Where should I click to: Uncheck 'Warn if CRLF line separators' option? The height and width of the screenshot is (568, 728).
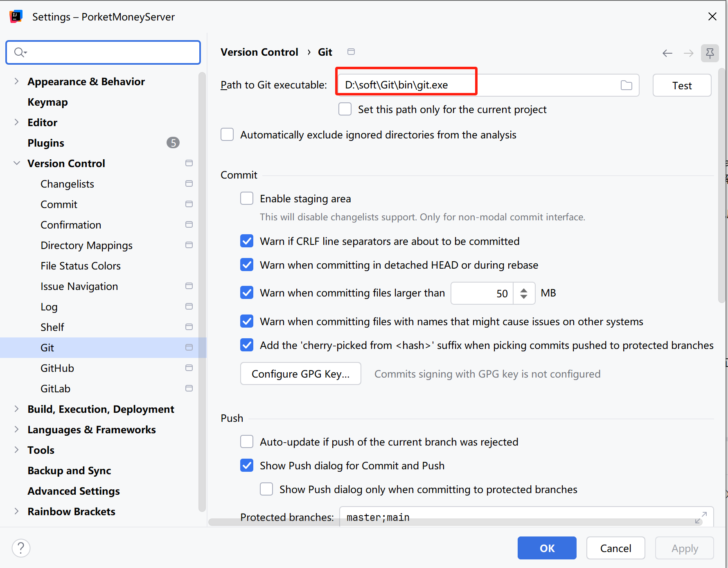[247, 241]
